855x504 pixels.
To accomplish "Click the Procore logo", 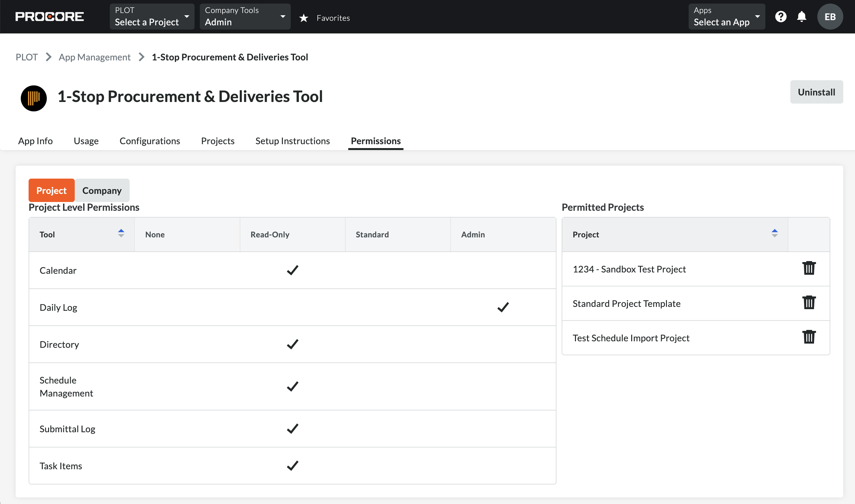I will click(50, 17).
